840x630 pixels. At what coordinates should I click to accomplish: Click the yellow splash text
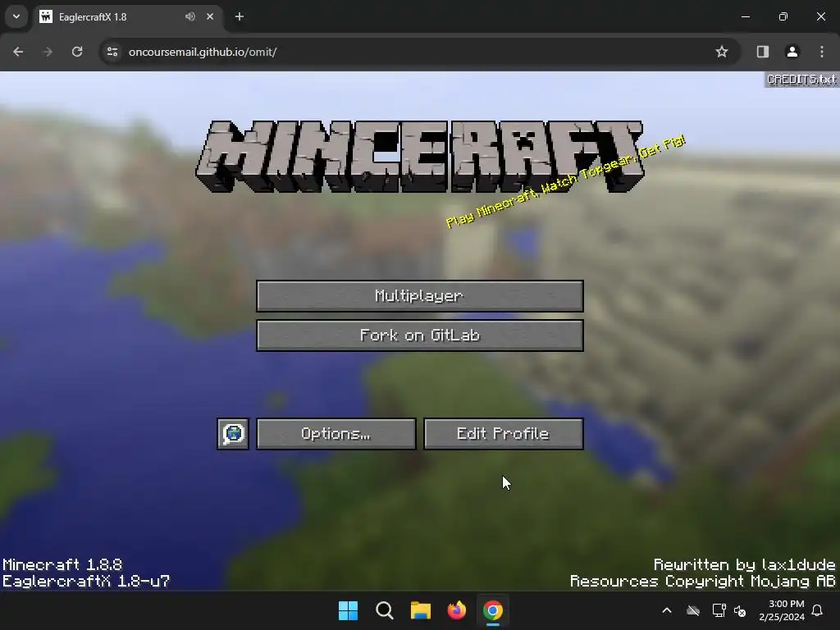[x=565, y=182]
